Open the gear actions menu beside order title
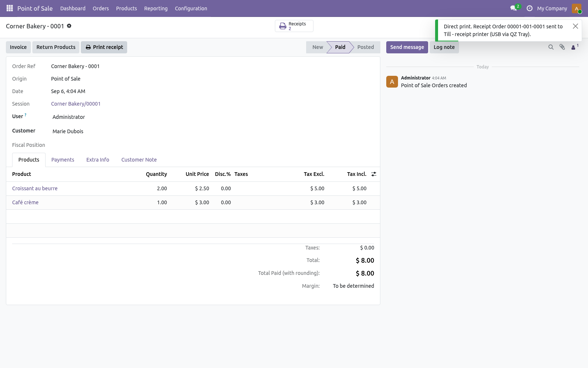Screen dimensions: 588x368 [69, 26]
